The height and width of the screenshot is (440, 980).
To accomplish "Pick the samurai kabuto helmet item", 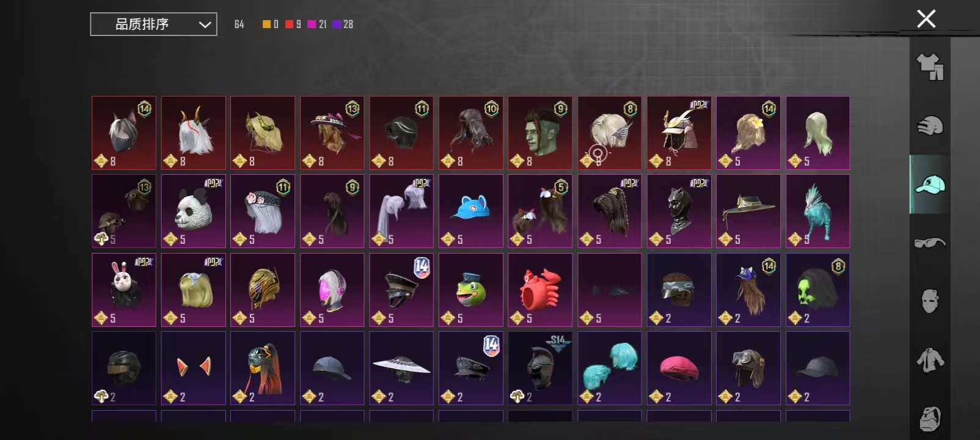I will pos(679,133).
